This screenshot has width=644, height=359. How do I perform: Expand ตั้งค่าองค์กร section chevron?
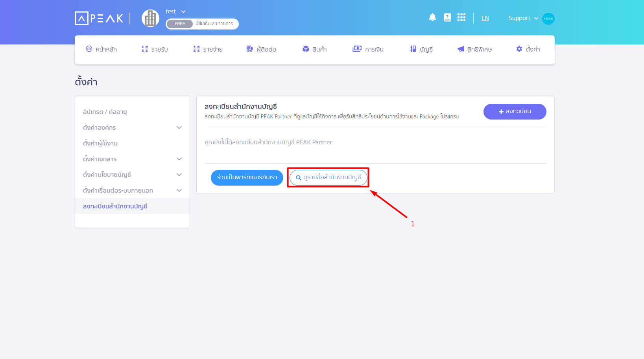coord(179,127)
